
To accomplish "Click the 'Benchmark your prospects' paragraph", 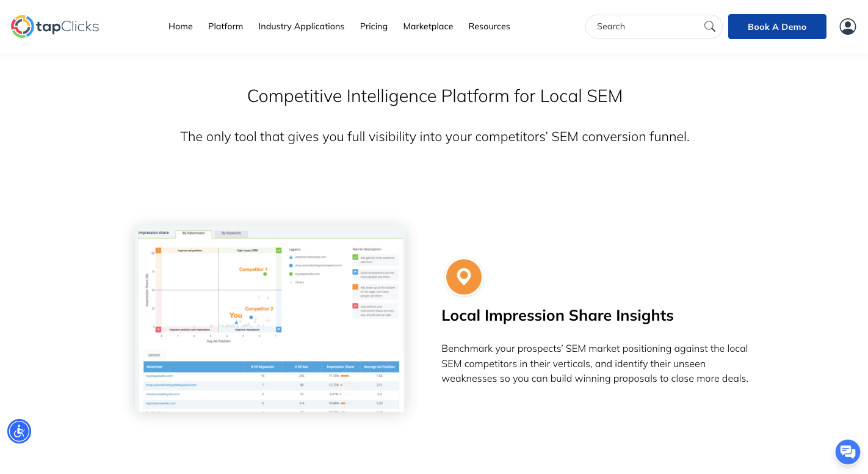I will point(595,363).
